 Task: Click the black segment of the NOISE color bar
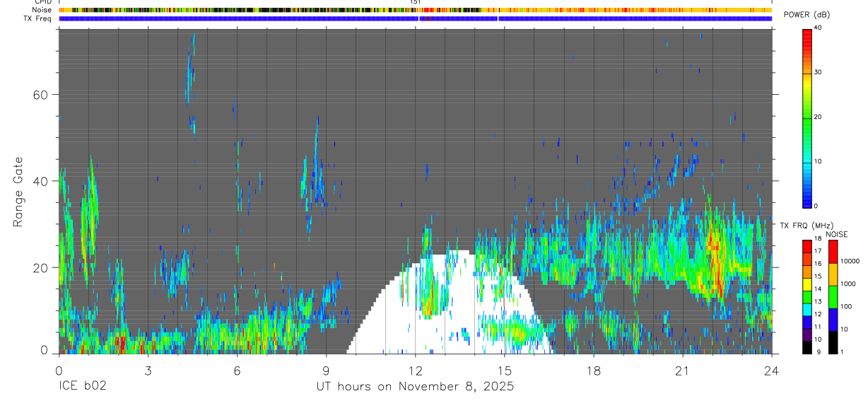833,342
